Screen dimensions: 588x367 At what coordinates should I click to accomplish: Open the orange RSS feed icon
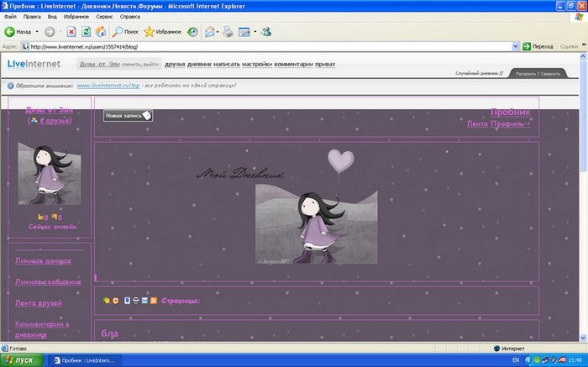coord(154,301)
